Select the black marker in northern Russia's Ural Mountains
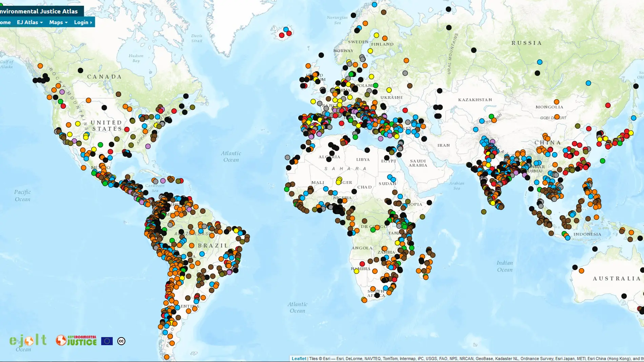This screenshot has width=644, height=362. coord(449,28)
